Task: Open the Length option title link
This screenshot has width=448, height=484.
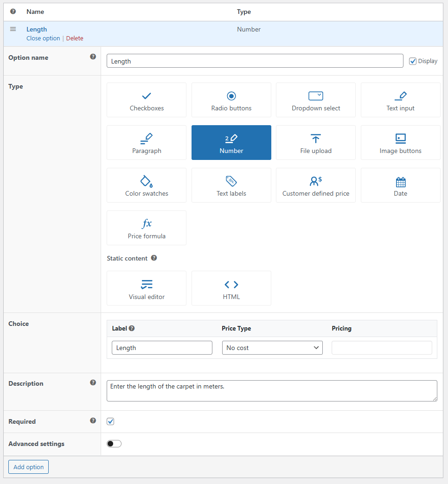Action: tap(37, 29)
